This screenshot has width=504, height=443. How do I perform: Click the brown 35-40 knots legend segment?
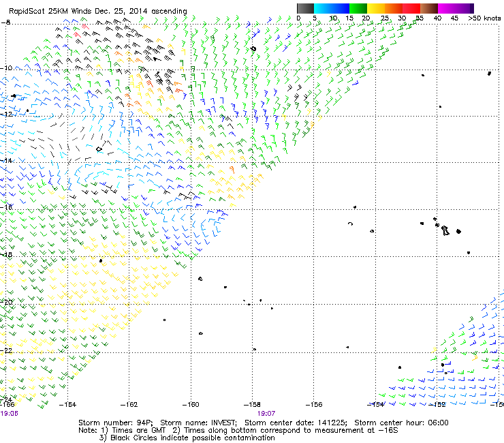click(429, 8)
